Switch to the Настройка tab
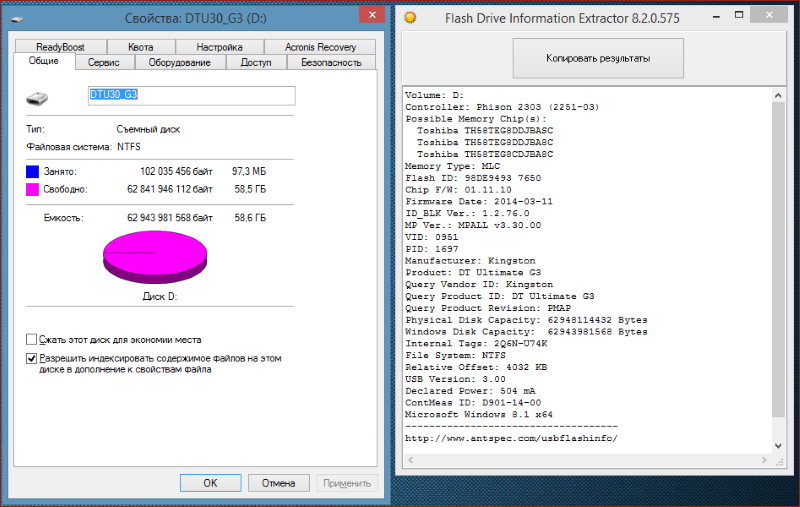This screenshot has width=800, height=507. [219, 47]
